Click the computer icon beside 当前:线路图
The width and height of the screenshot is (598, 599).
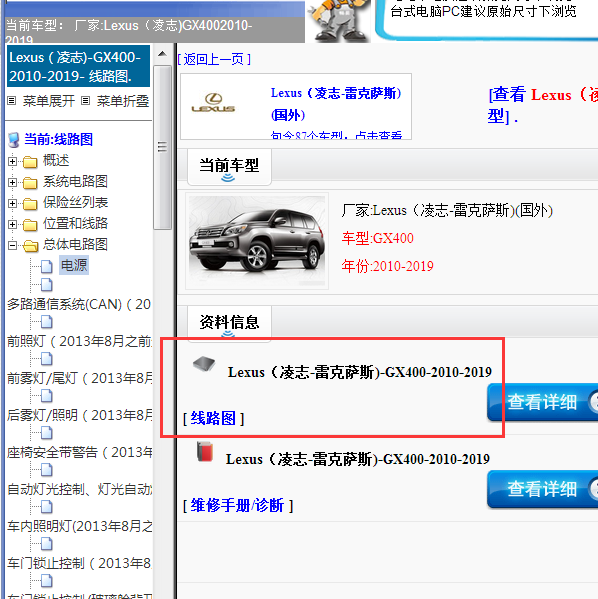14,140
